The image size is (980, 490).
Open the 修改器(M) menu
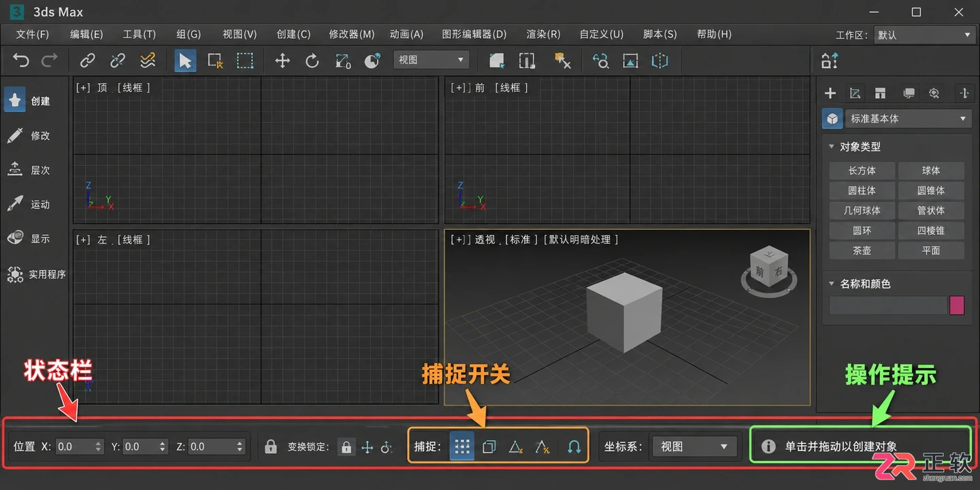pyautogui.click(x=351, y=34)
